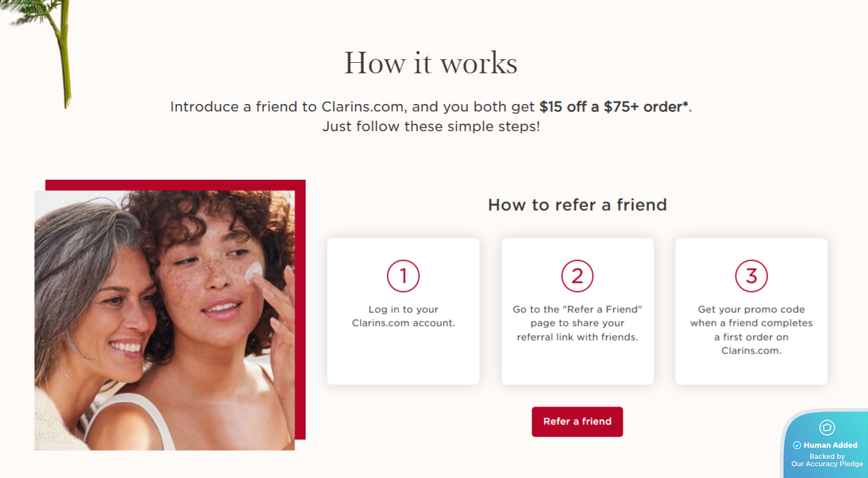
Task: Click the 'Introduce a friend to Clarins.com' text
Action: (x=289, y=107)
